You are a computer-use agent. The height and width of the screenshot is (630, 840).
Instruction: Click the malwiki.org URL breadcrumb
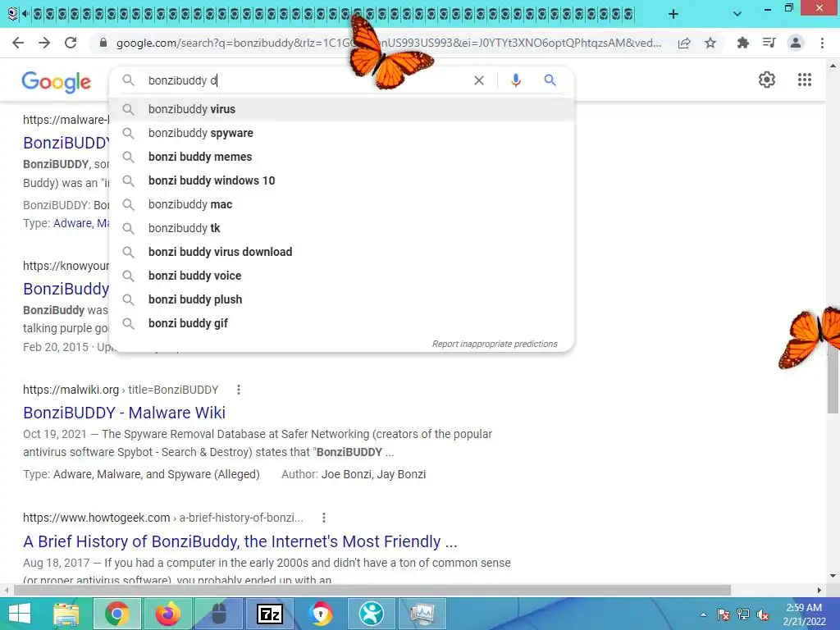(x=121, y=390)
